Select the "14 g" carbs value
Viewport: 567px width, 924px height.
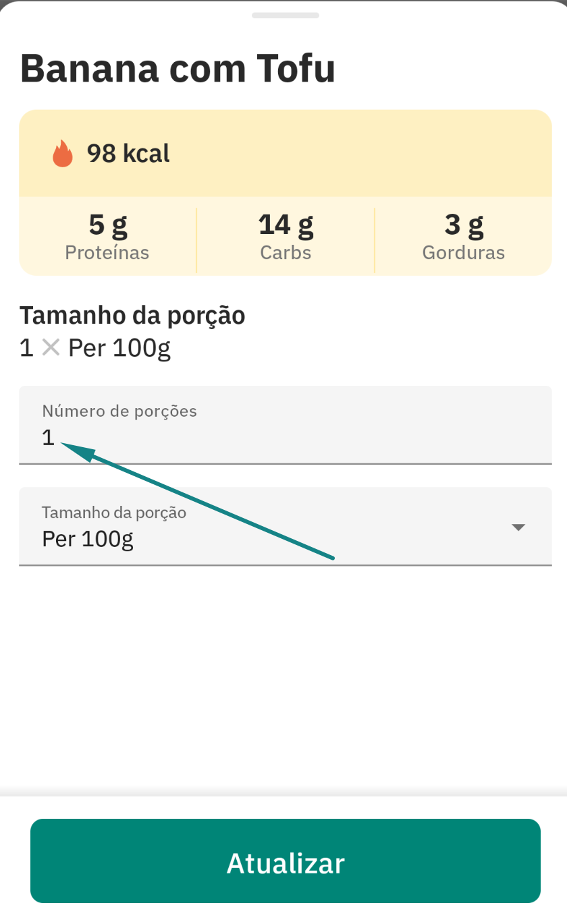pos(286,225)
